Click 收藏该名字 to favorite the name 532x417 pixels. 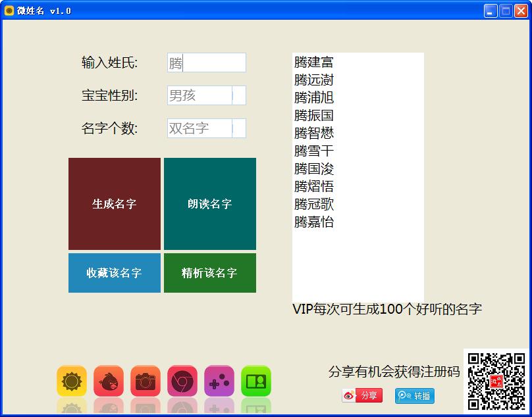(x=114, y=273)
